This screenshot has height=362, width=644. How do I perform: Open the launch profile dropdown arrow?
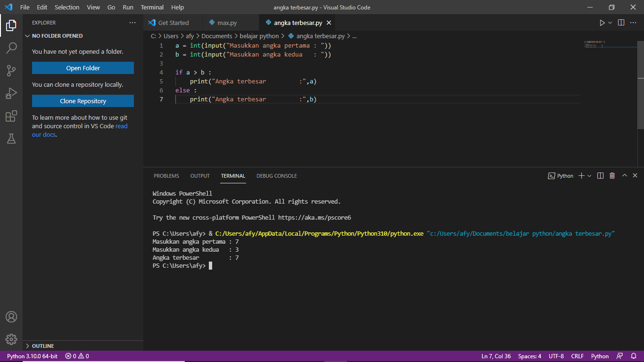point(589,176)
